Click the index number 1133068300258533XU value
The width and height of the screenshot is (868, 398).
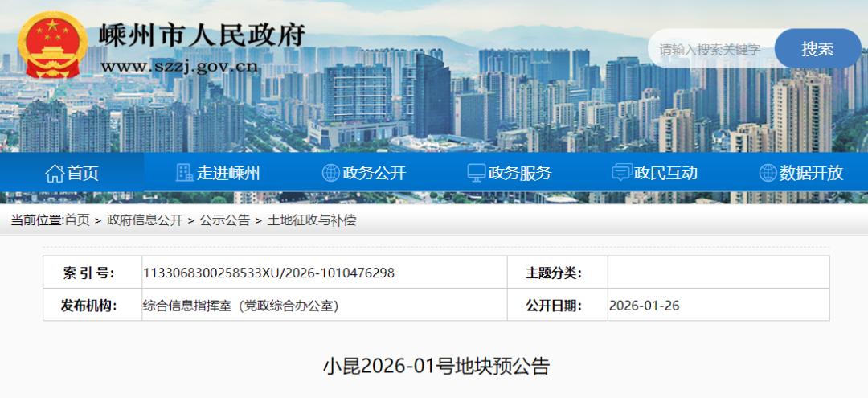pyautogui.click(x=268, y=273)
